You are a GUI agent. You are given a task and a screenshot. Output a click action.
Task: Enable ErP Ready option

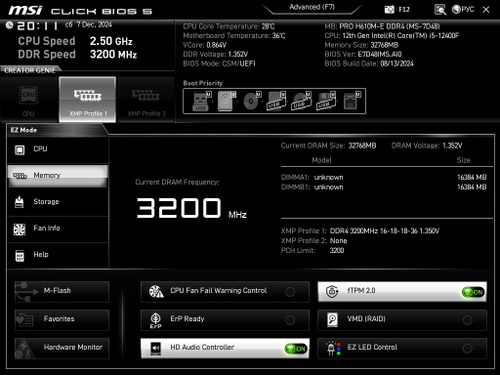[x=290, y=320]
